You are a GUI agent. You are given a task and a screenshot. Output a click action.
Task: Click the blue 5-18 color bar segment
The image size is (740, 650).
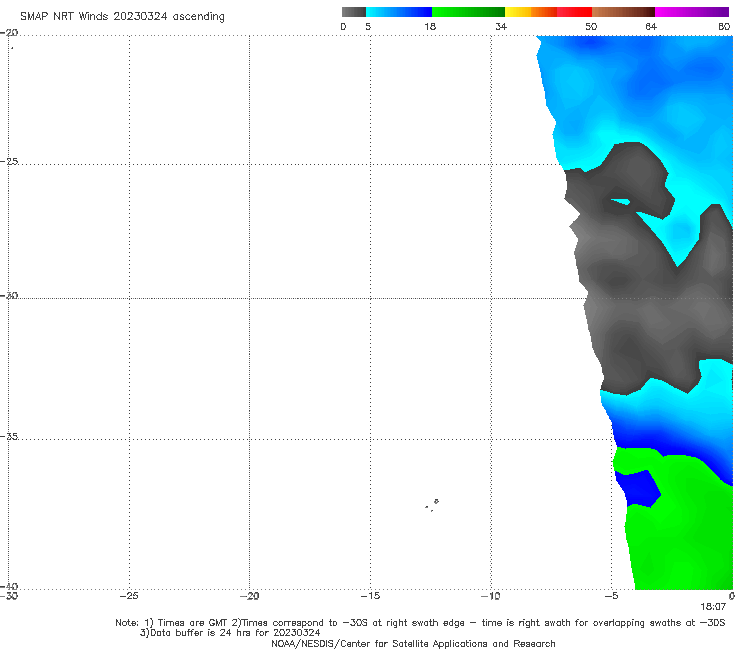(x=399, y=12)
